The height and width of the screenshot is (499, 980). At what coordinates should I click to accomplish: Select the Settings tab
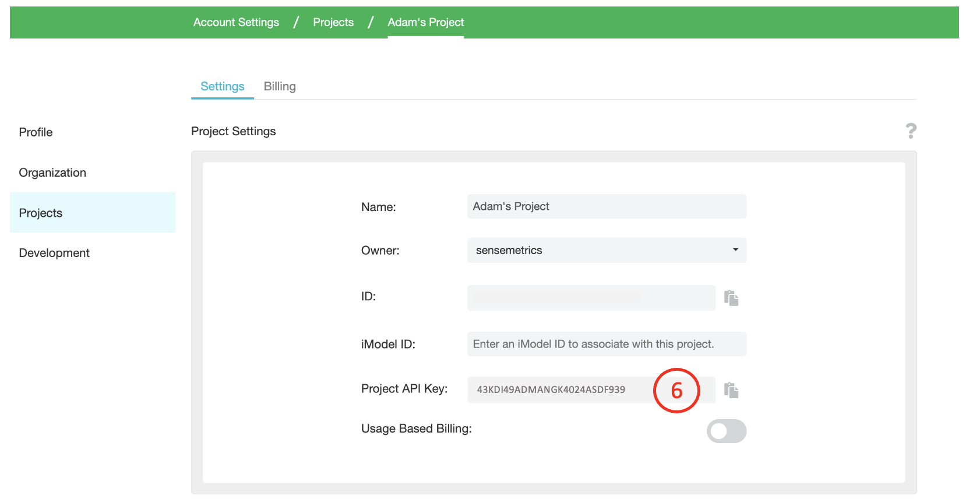click(x=222, y=86)
